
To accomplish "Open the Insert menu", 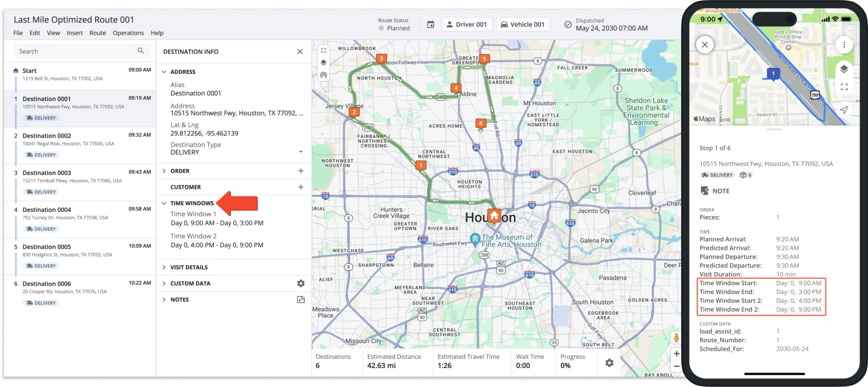I will click(x=75, y=33).
